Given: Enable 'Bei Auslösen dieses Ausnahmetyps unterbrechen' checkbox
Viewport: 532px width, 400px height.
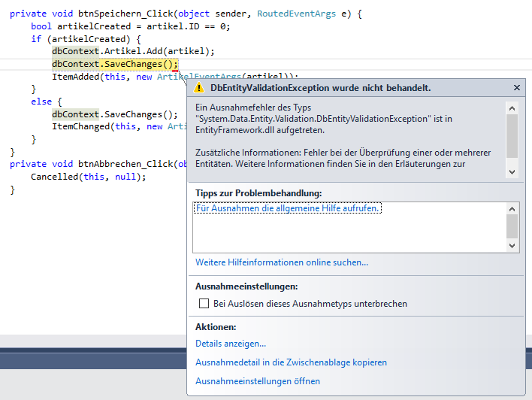Looking at the screenshot, I should [204, 303].
